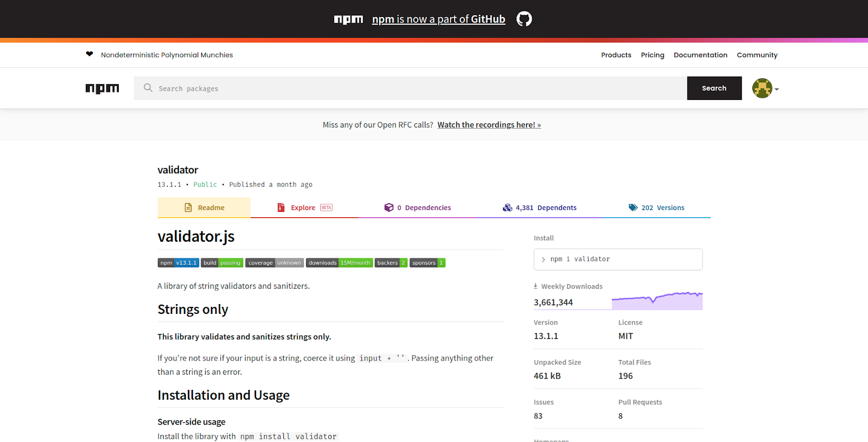Viewport: 868px width, 442px height.
Task: Click the Versions tag icon
Action: tap(633, 207)
